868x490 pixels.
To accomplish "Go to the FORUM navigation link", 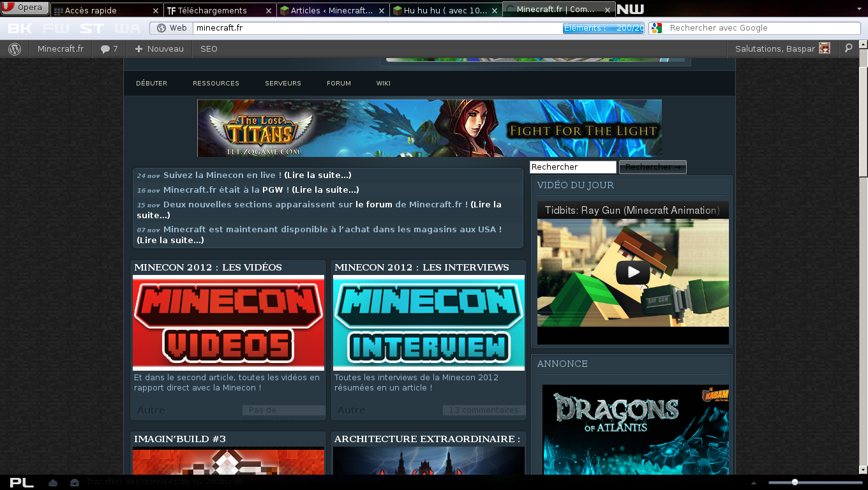I will click(339, 84).
